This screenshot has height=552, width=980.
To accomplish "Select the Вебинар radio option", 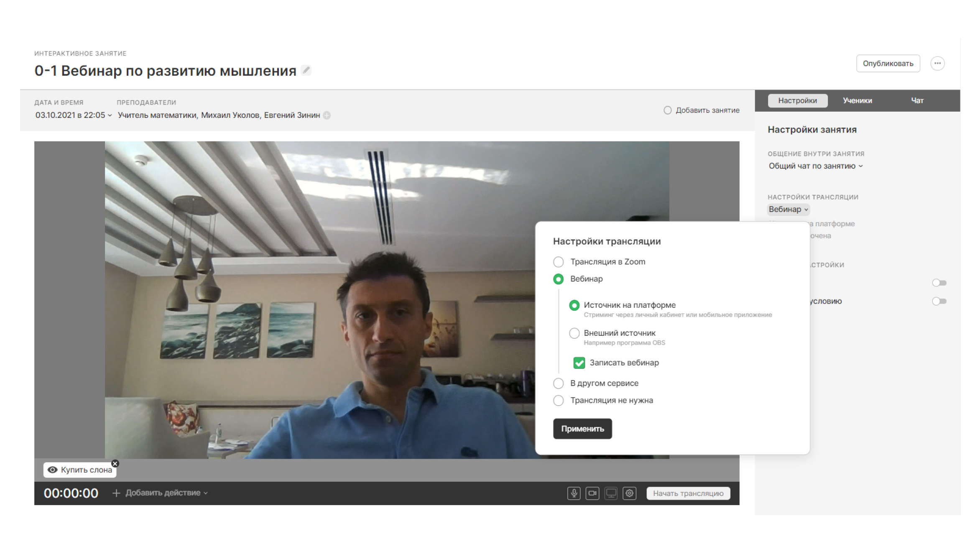I will pos(559,279).
